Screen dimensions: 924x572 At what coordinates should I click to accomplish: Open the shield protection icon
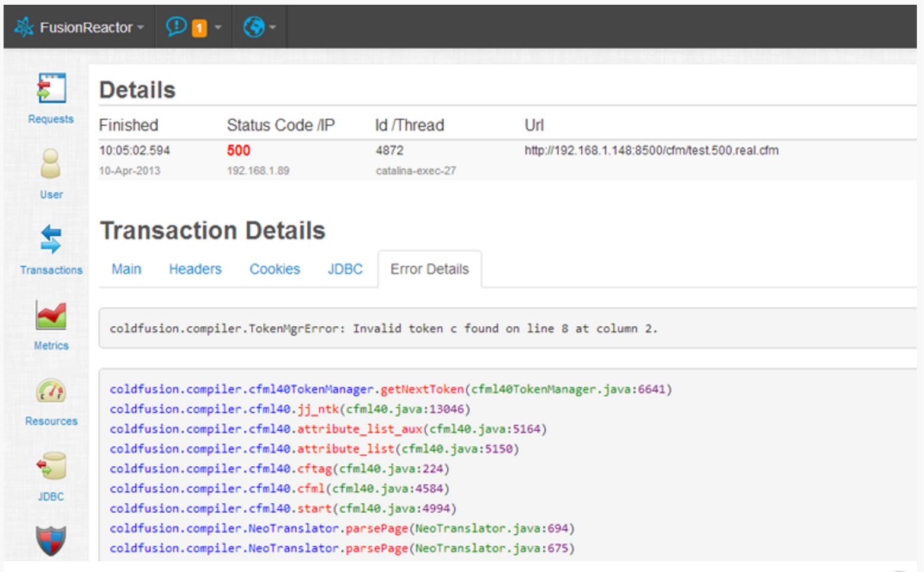tap(51, 540)
